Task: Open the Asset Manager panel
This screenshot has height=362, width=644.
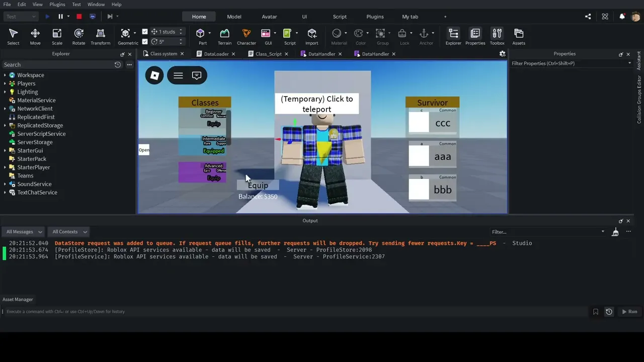Action: coord(18,299)
